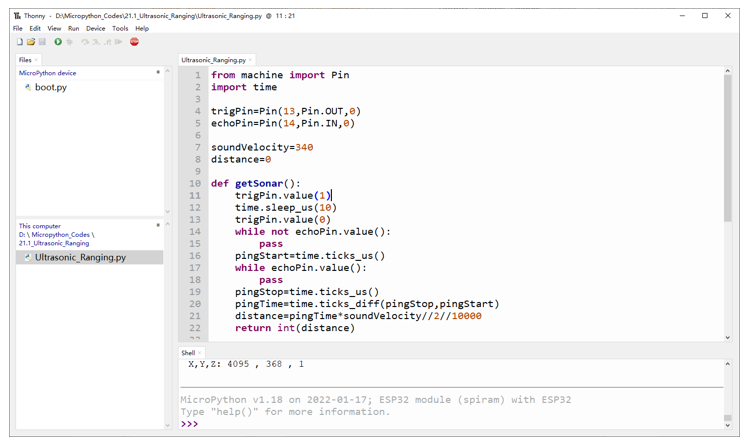Click the New file icon in toolbar

(x=20, y=42)
